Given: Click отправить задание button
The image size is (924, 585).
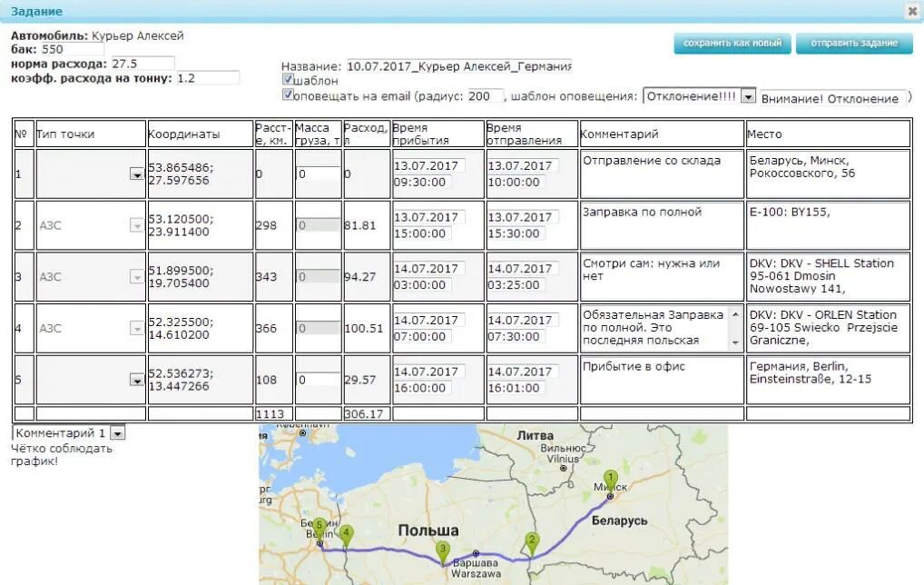Looking at the screenshot, I should click(x=854, y=43).
